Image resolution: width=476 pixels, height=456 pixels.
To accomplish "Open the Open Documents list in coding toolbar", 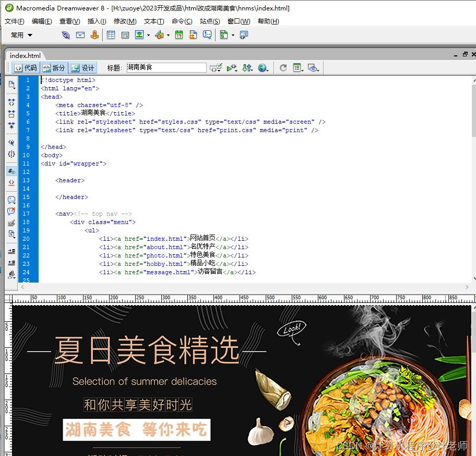I will tap(11, 85).
